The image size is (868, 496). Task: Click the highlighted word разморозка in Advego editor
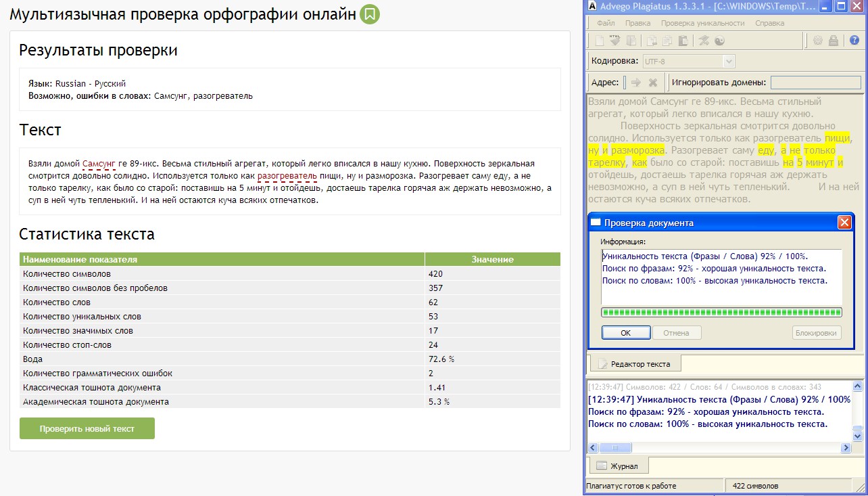tap(637, 150)
